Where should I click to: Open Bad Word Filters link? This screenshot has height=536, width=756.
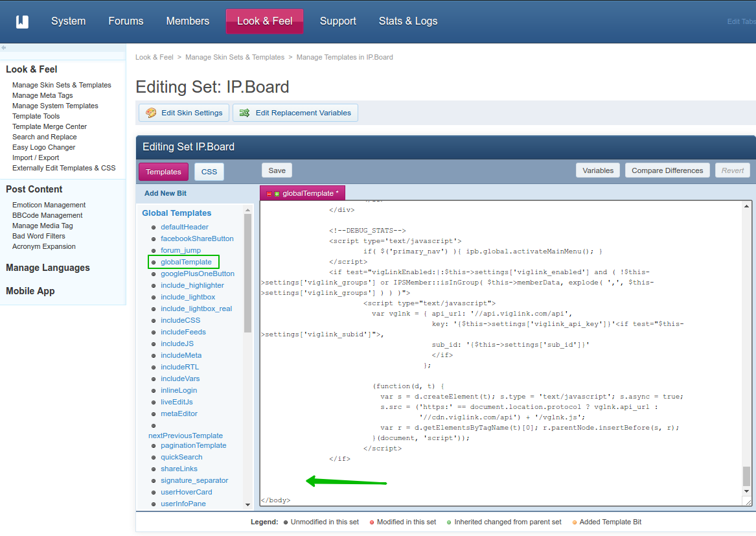[x=39, y=236]
